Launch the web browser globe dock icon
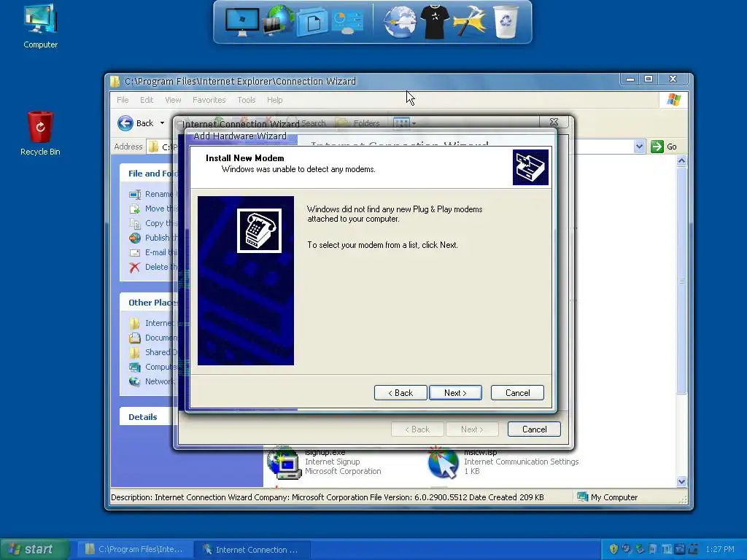Screen dimensions: 747x560 coord(400,22)
